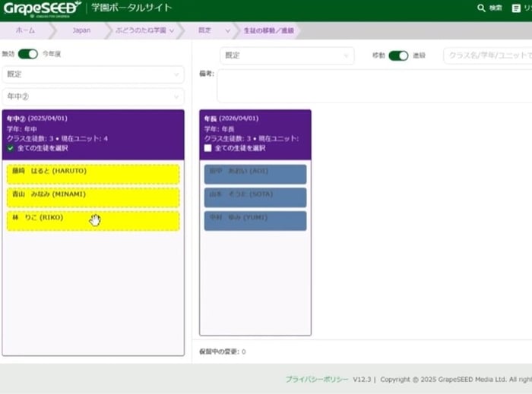Select student みなみ (MINAMI) card
The width and height of the screenshot is (532, 394).
[x=93, y=197]
